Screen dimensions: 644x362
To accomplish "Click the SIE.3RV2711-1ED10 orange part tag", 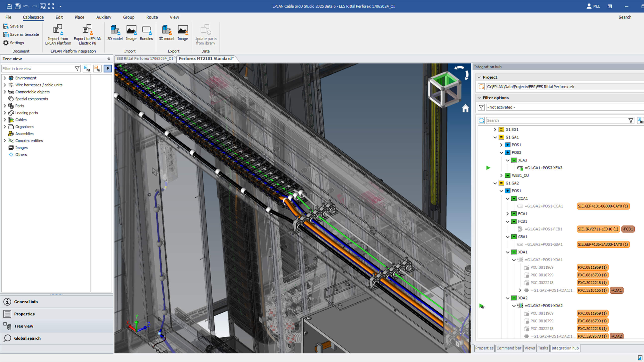I will [x=598, y=229].
